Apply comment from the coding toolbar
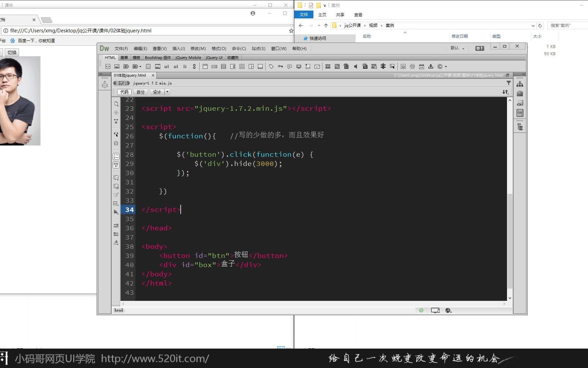 pos(116,178)
